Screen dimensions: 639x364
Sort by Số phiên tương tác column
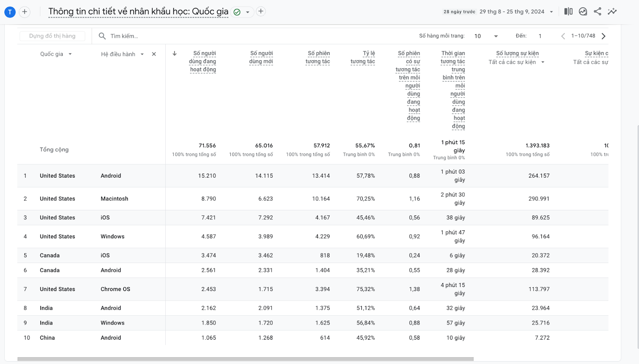pos(318,57)
